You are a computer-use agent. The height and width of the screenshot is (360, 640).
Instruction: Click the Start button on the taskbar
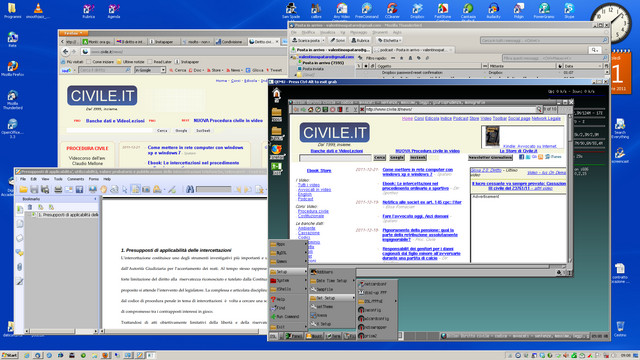(9, 356)
